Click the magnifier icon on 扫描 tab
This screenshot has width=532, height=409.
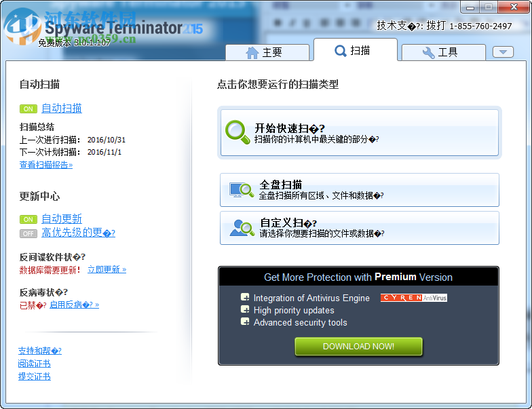tap(340, 51)
